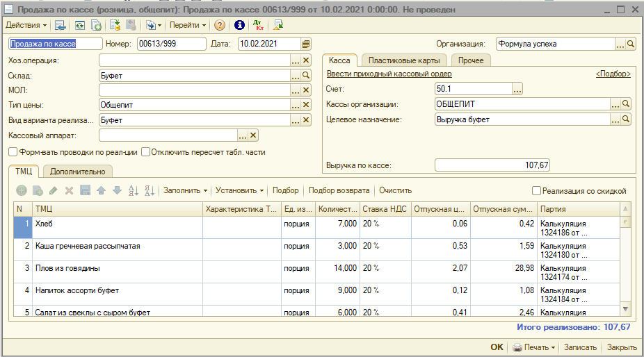Click Ввести приходный кассовый ордер link
Viewport: 644px width, 357px height.
click(389, 74)
